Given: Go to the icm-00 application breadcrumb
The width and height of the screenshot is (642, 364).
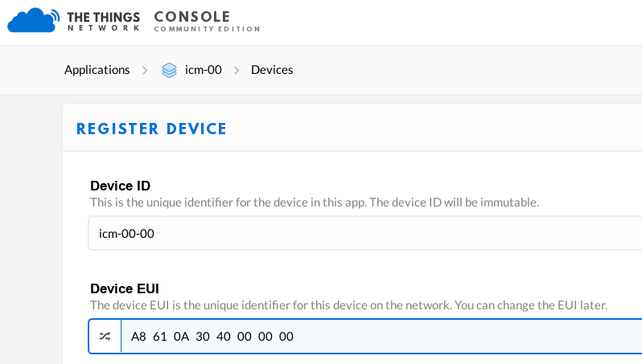Looking at the screenshot, I should pos(203,70).
